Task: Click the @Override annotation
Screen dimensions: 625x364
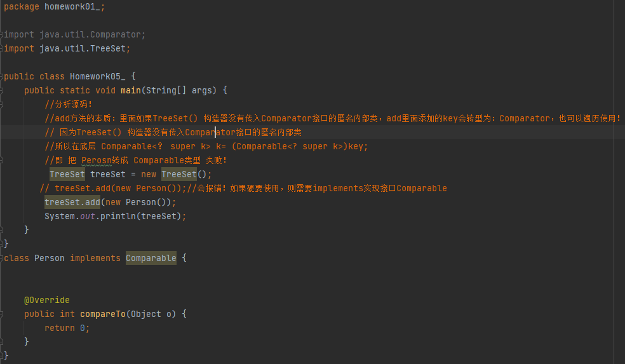Action: (x=47, y=300)
